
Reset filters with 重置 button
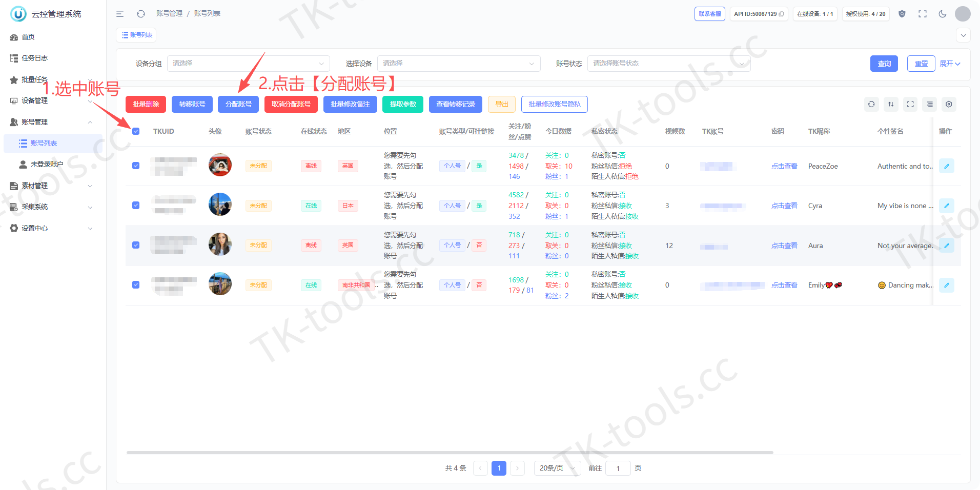point(921,64)
